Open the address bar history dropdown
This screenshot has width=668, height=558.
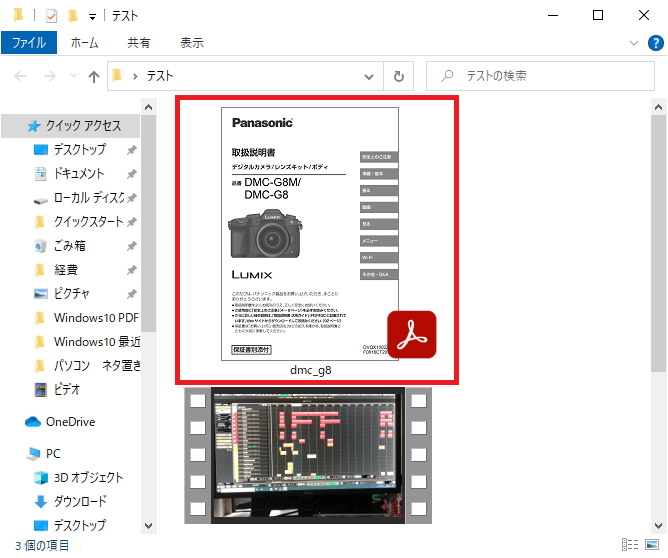click(x=369, y=77)
